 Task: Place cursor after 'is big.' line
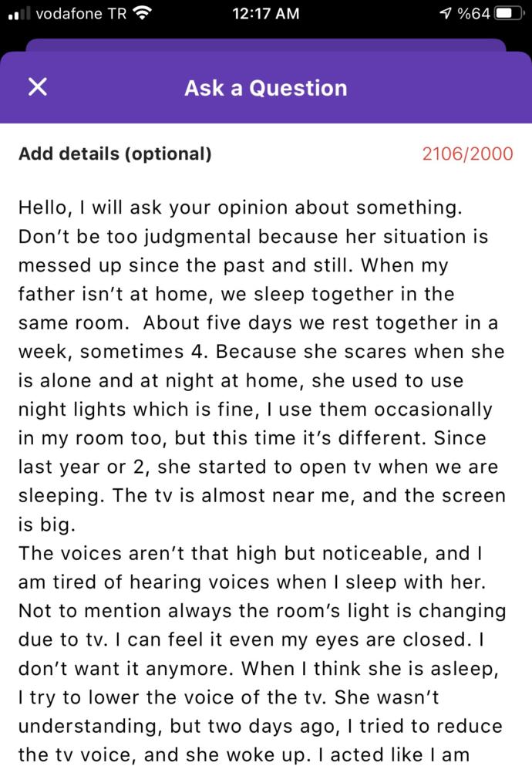click(77, 525)
